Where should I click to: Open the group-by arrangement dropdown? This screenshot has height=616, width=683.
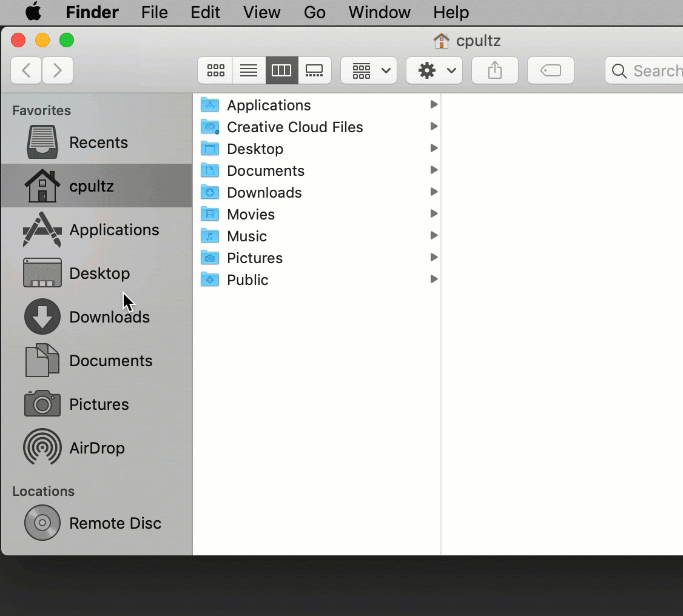(x=369, y=70)
